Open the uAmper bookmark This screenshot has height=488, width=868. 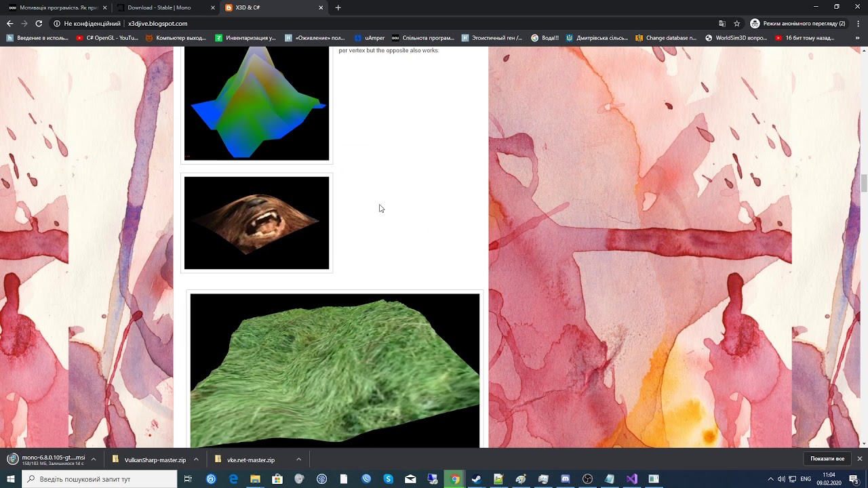[x=370, y=38]
